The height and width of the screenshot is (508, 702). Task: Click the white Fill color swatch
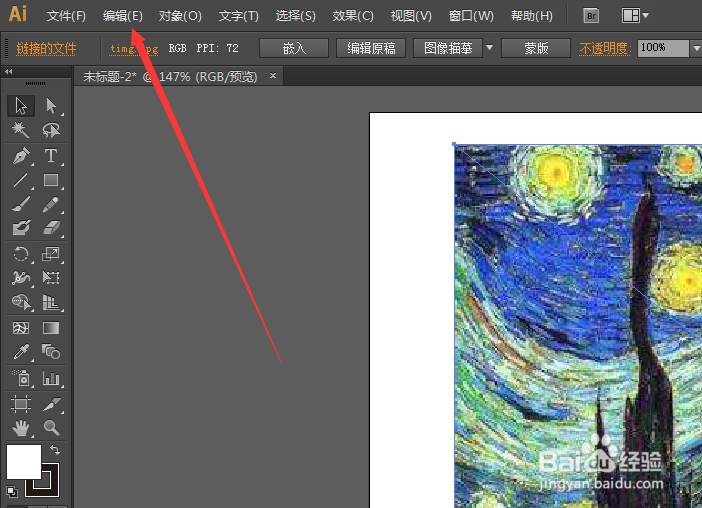click(23, 461)
